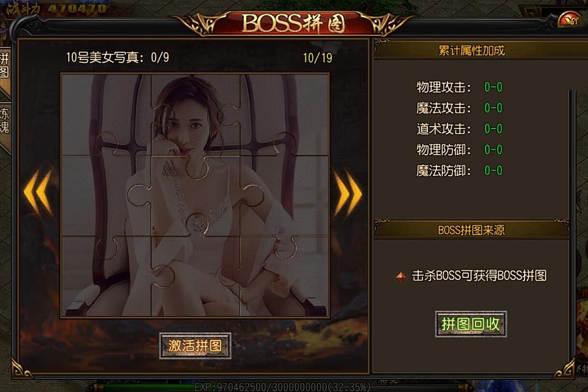The width and height of the screenshot is (588, 392).
Task: Go to previous puzzle with left double-arrow
Action: [37, 192]
